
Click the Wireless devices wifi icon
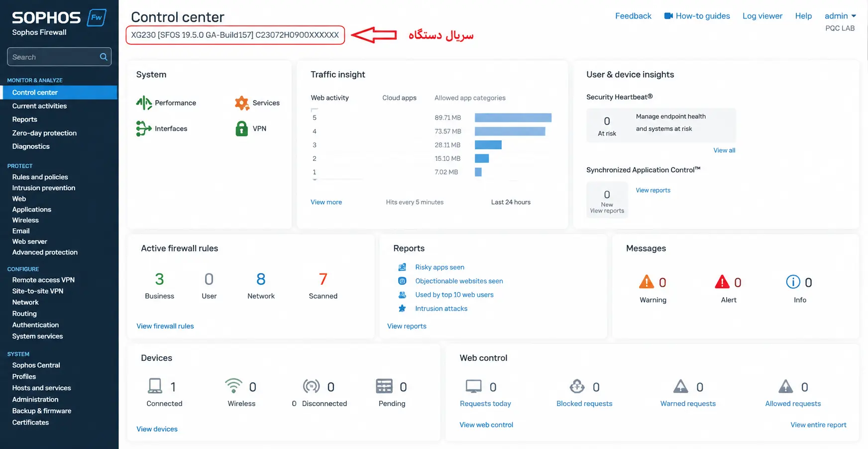coord(233,386)
